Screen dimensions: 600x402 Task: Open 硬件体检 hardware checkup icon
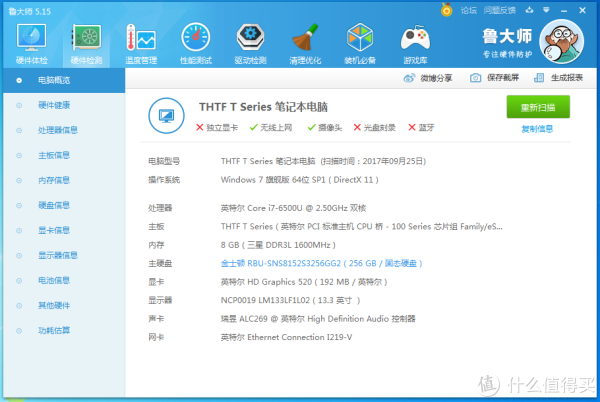click(31, 44)
